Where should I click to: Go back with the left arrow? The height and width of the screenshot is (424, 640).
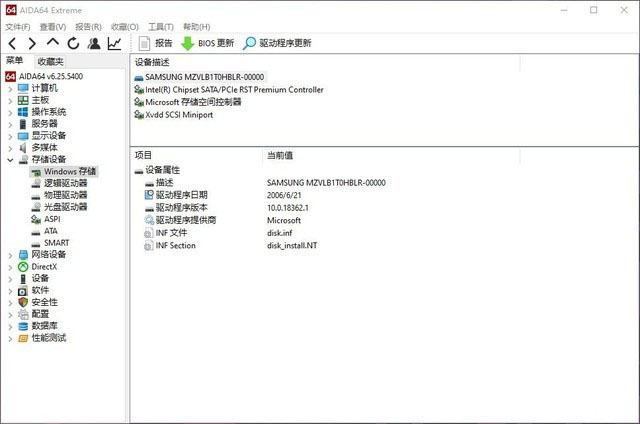pos(12,43)
